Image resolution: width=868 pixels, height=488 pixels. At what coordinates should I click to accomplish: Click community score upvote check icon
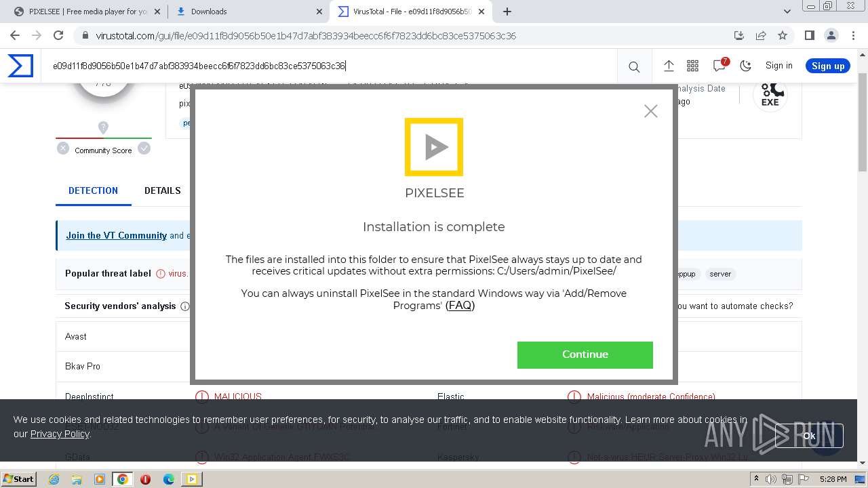point(144,148)
